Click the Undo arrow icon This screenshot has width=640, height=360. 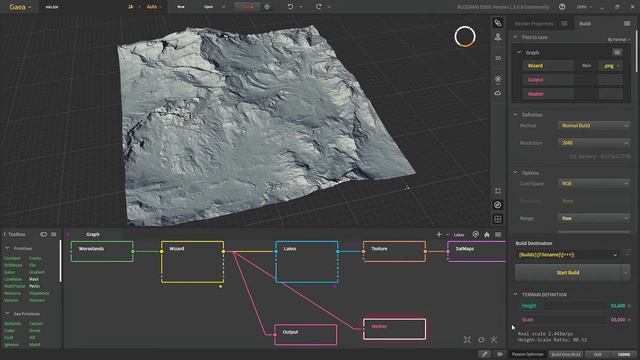tap(290, 7)
